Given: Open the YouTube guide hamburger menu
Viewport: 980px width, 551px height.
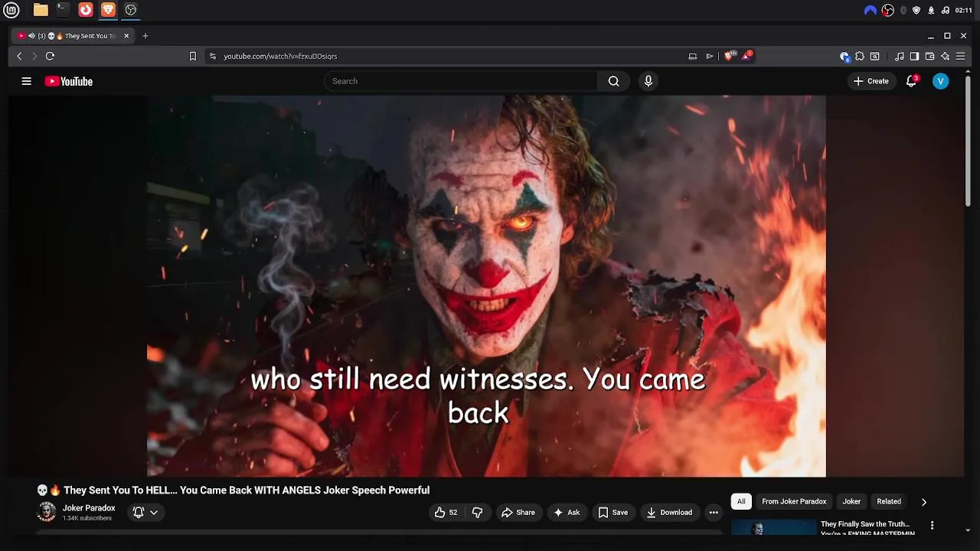Looking at the screenshot, I should [26, 81].
